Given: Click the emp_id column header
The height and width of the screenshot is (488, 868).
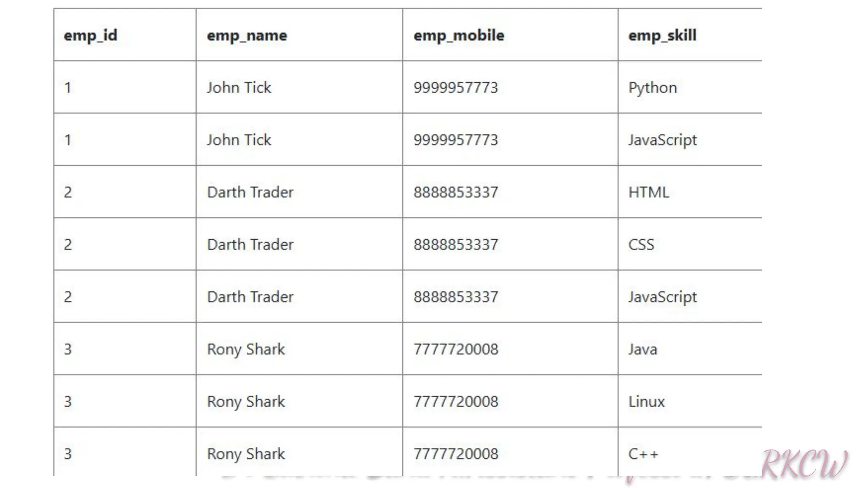Looking at the screenshot, I should pos(90,36).
